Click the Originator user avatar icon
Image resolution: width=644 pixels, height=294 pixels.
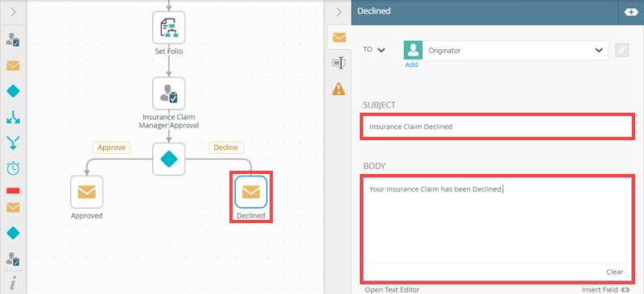[x=414, y=51]
